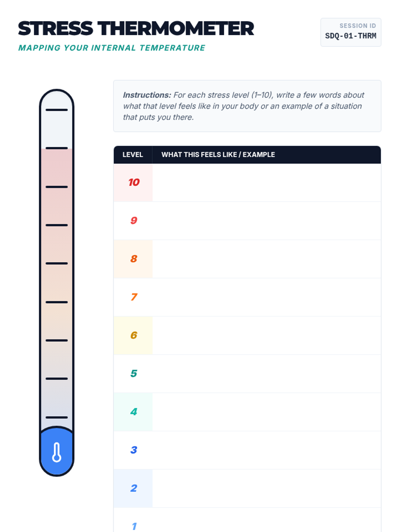Click the level 10 description field
This screenshot has height=532, width=399.
(266, 183)
